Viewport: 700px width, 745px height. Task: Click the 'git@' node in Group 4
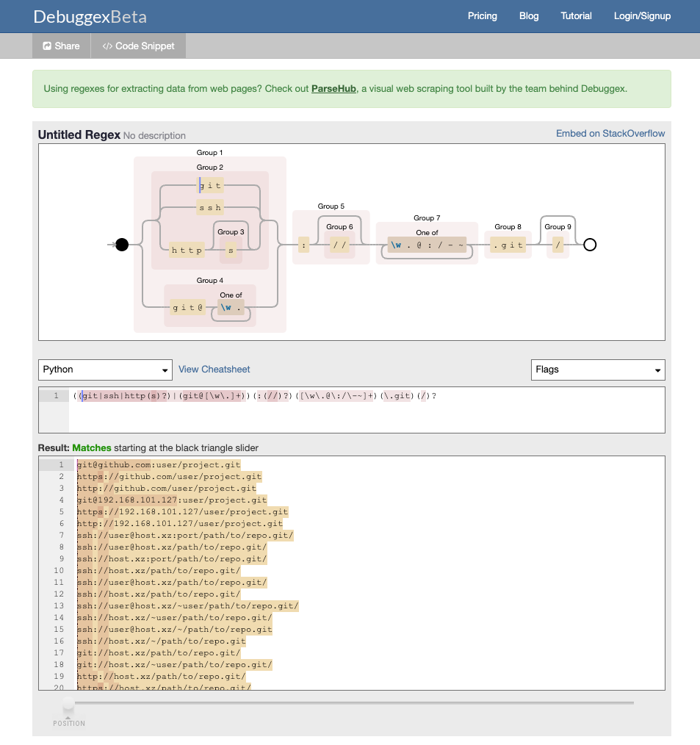[187, 307]
